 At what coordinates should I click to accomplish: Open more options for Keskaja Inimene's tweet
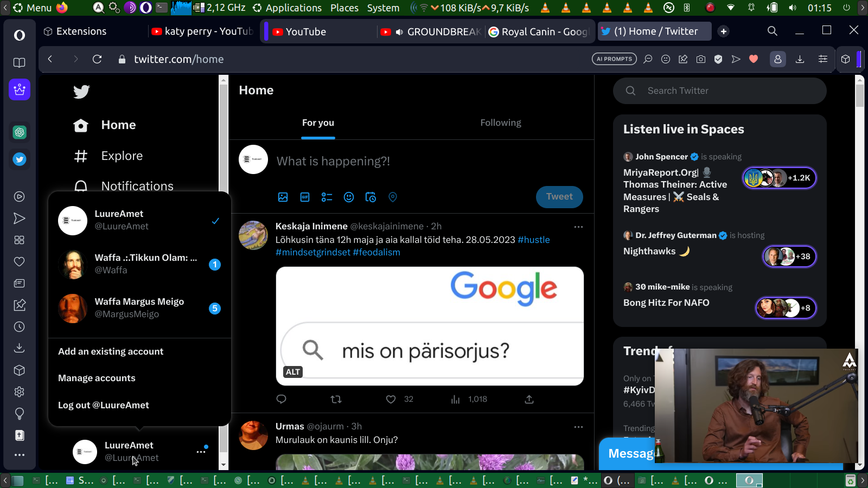point(578,227)
